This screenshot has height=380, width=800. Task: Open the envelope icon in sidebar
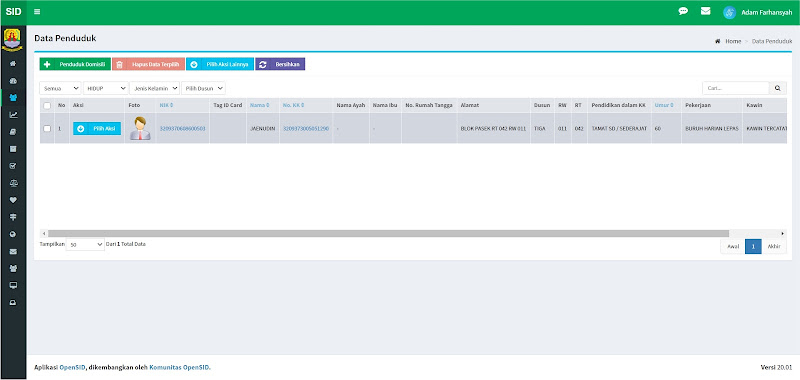[13, 251]
